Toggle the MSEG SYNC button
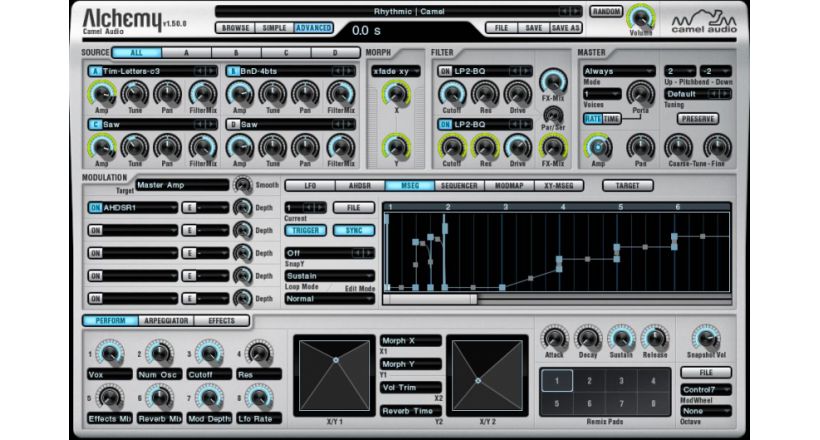 [354, 230]
